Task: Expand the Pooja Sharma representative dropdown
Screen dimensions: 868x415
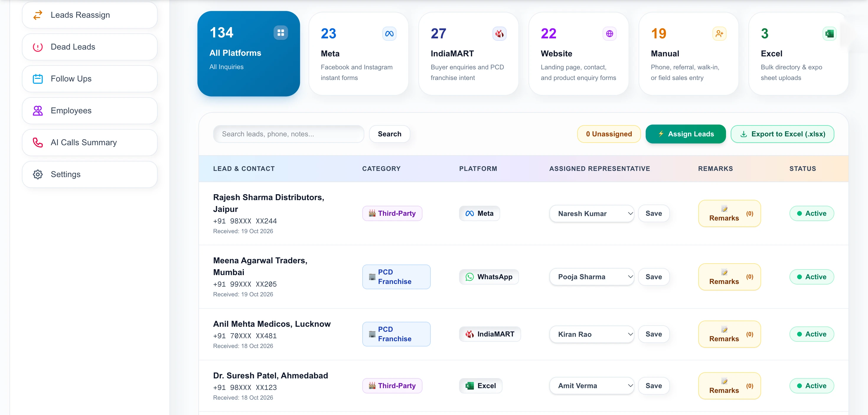Action: (x=592, y=277)
